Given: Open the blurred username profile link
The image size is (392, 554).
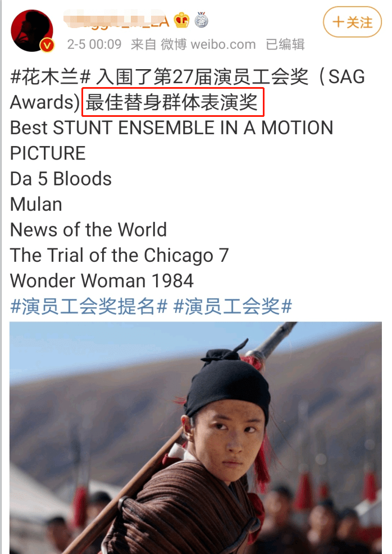Looking at the screenshot, I should (117, 20).
